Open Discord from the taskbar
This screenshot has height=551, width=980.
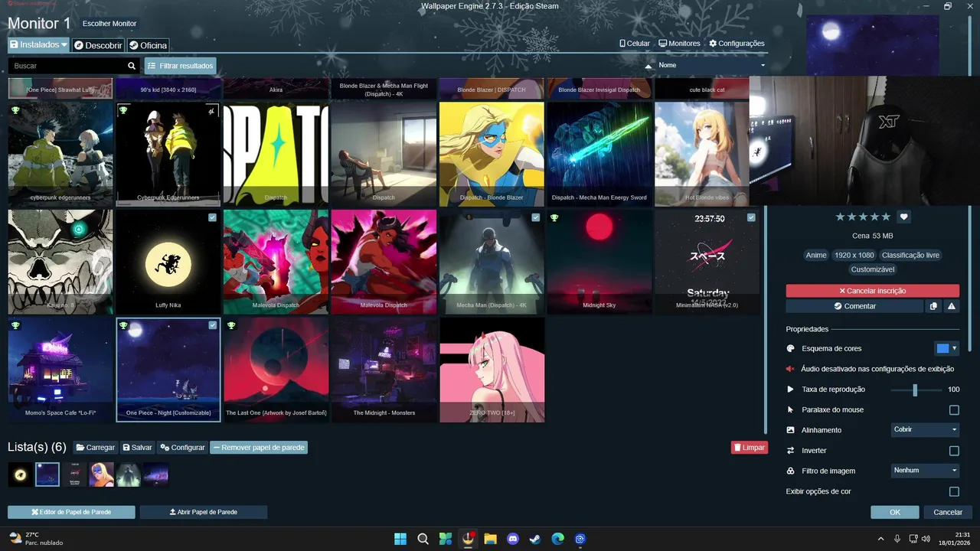pyautogui.click(x=513, y=539)
